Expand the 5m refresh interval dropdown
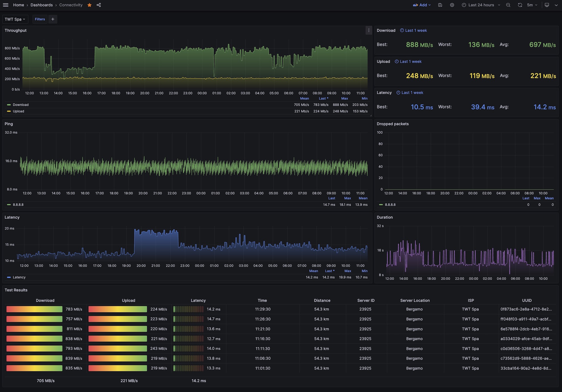 [532, 5]
